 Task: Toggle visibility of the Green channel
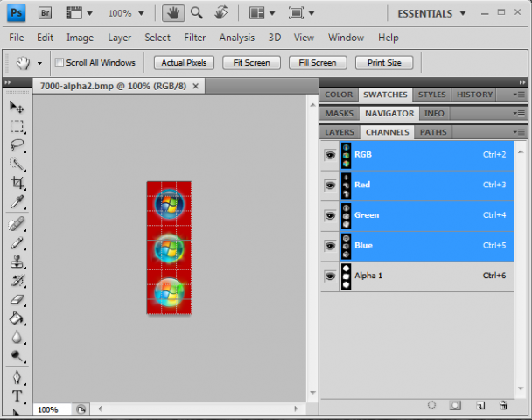pos(330,216)
